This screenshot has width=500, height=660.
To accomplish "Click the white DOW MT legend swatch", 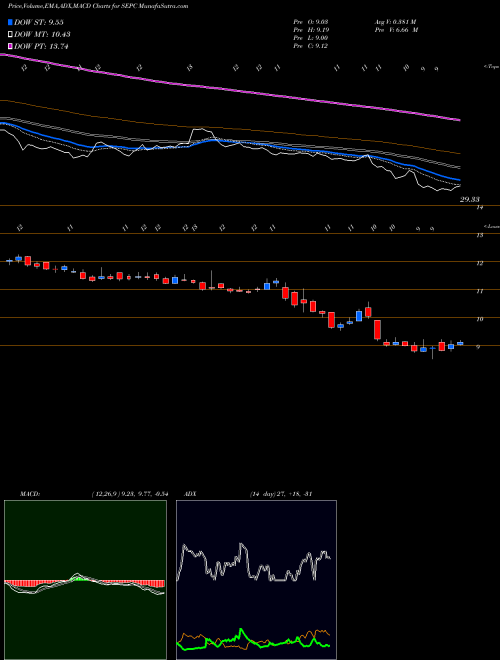I will coord(10,35).
